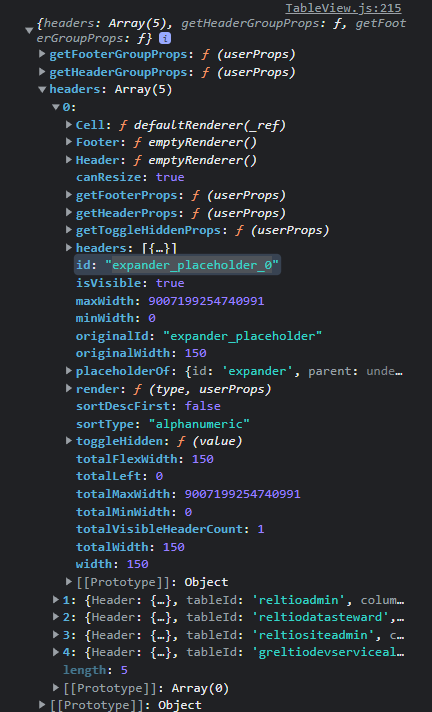Expand the [[Prototype]]: Array(0) entry

pos(56,688)
